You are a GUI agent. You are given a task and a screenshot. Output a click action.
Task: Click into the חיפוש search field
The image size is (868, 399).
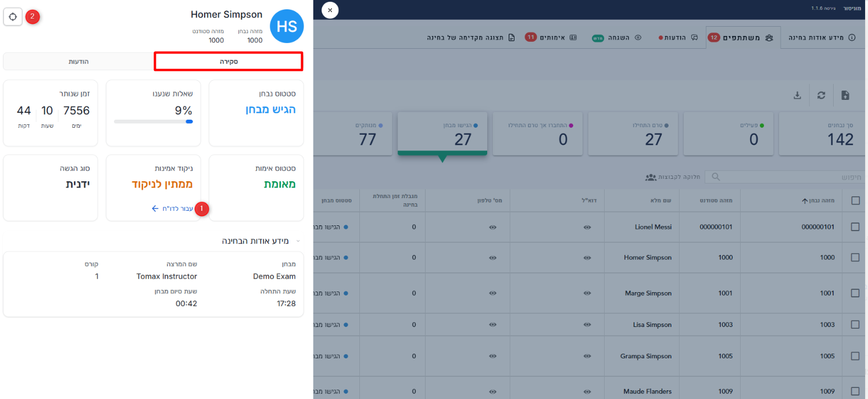785,177
